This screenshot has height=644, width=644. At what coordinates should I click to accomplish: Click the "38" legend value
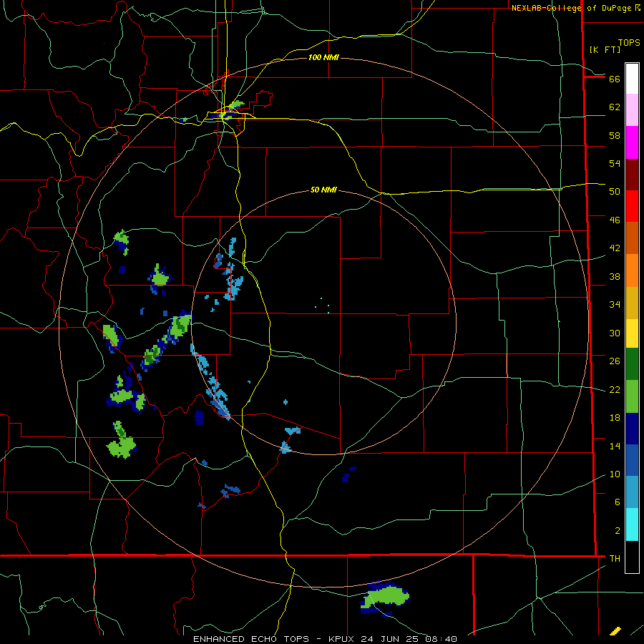point(615,276)
